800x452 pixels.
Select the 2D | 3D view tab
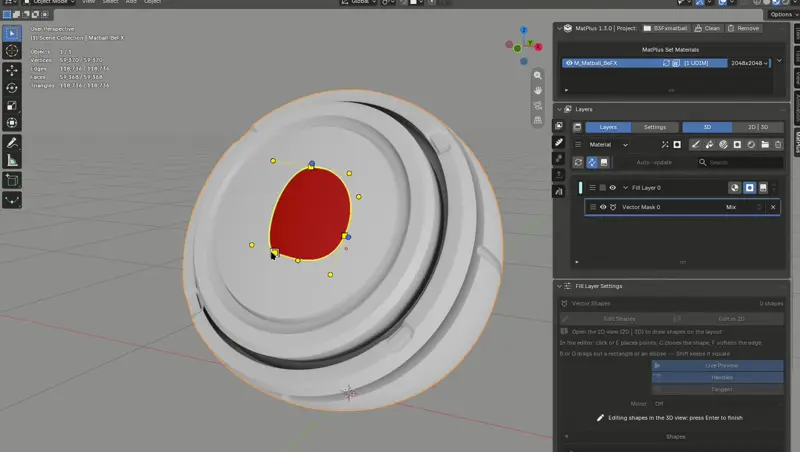pos(758,127)
